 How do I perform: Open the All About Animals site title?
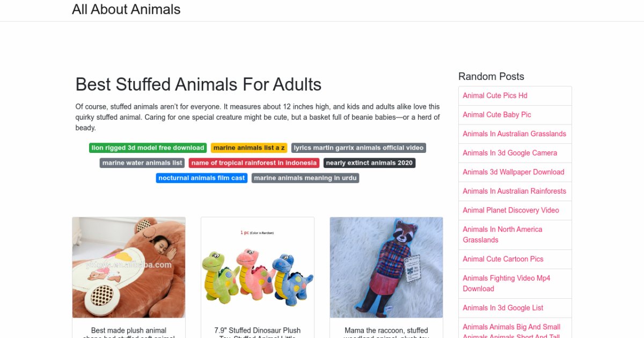point(126,10)
